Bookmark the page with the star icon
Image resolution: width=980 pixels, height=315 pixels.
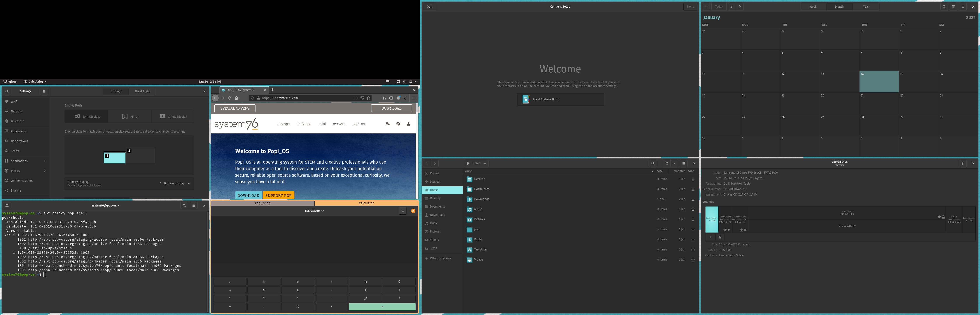tap(368, 98)
